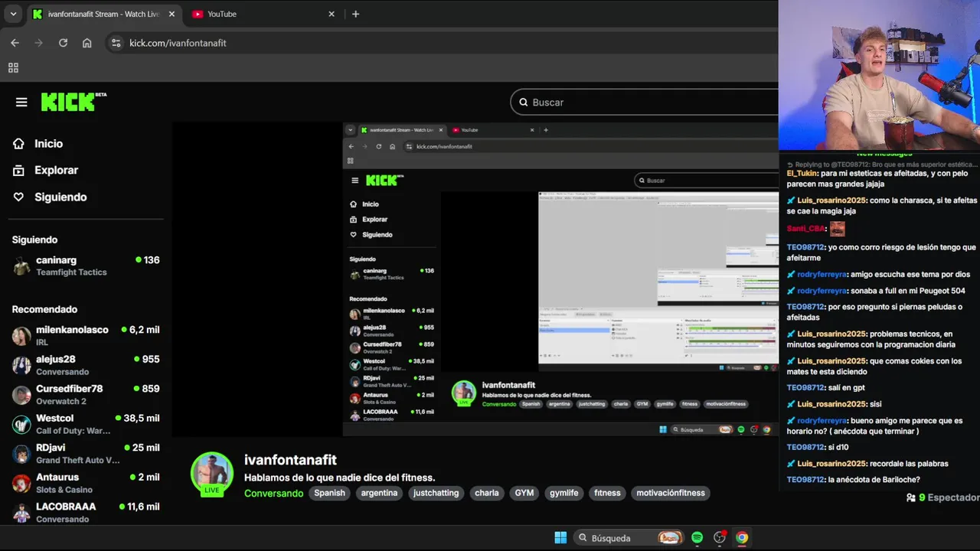The image size is (980, 551).
Task: Select the large justchatting tag
Action: click(436, 493)
